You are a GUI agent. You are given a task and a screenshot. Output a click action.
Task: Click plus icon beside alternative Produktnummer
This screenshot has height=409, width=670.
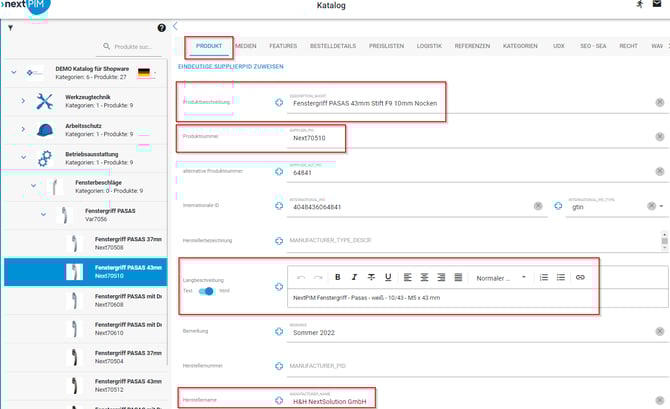tap(279, 171)
